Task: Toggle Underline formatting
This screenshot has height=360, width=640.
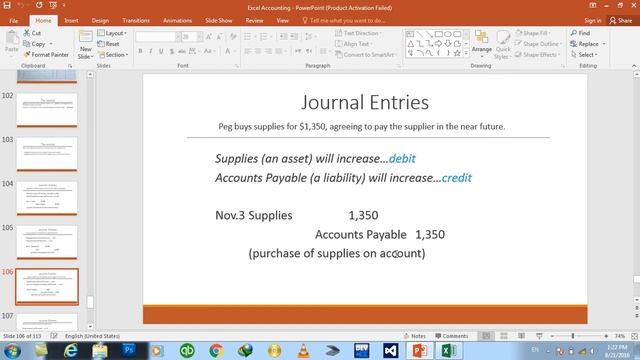Action: [161, 51]
